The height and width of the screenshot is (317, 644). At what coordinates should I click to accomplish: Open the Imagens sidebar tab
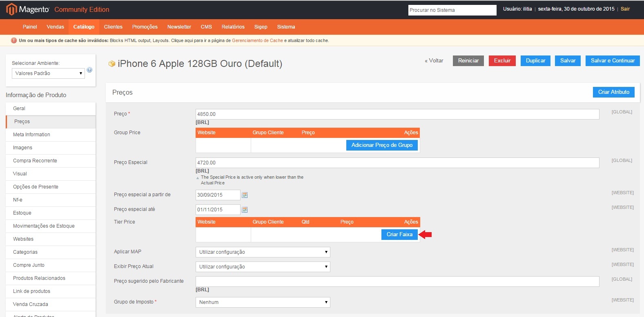(x=51, y=148)
